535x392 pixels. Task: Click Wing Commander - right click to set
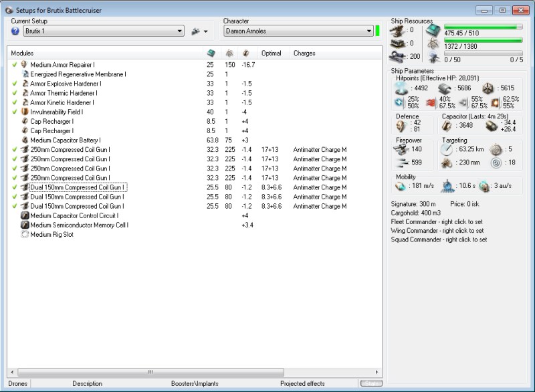tap(437, 231)
